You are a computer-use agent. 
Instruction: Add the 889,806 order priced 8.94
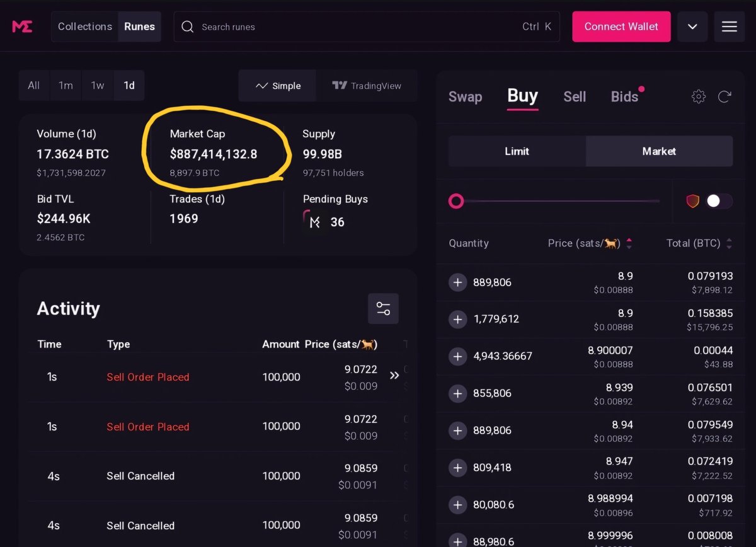pyautogui.click(x=457, y=430)
